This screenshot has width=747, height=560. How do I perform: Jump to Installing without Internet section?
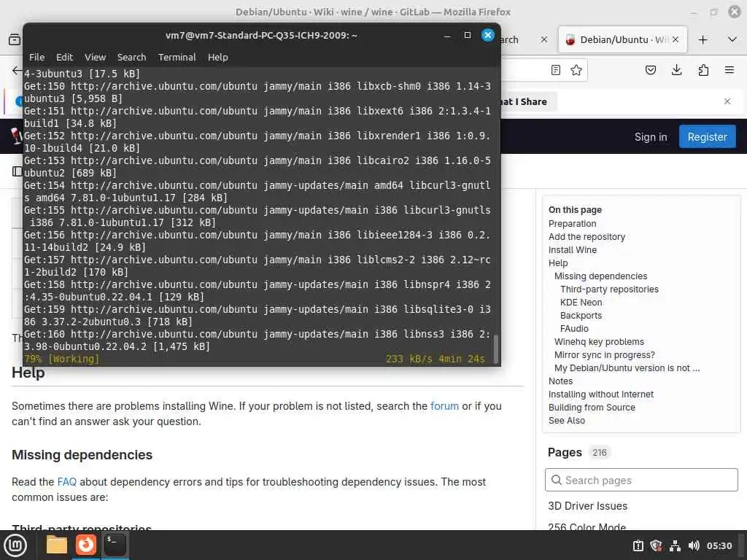601,394
